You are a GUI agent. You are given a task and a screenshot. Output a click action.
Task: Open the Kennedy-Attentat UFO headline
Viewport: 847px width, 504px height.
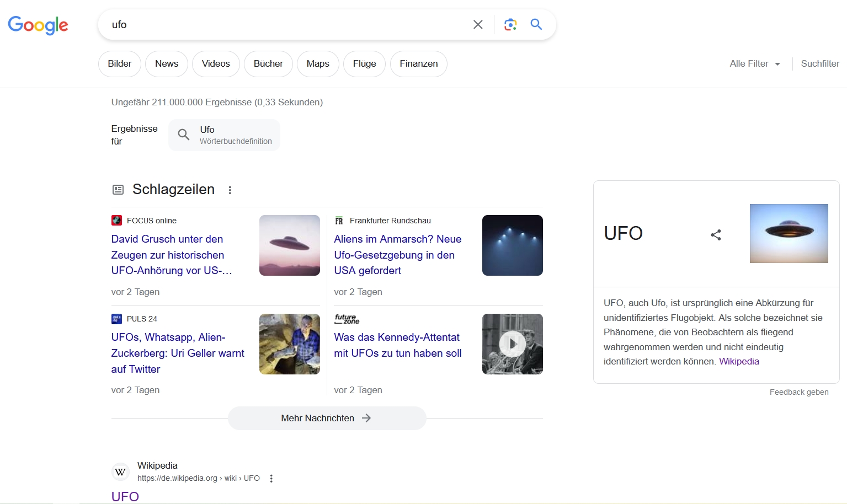pos(398,345)
